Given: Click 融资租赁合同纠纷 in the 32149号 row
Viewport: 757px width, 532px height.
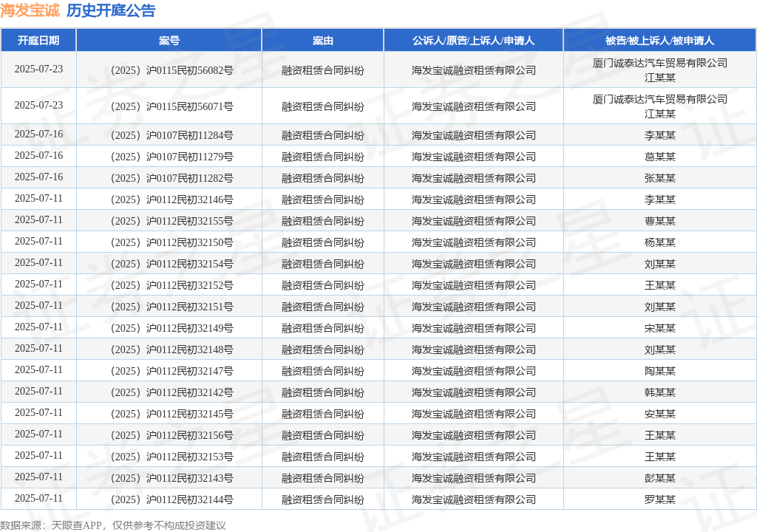Looking at the screenshot, I should point(323,328).
